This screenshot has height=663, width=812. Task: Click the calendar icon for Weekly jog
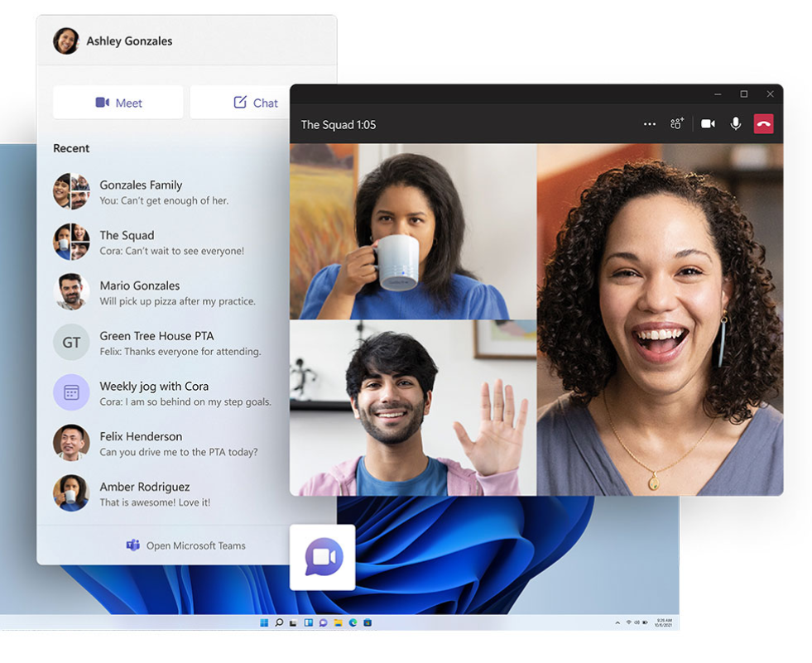point(71,392)
